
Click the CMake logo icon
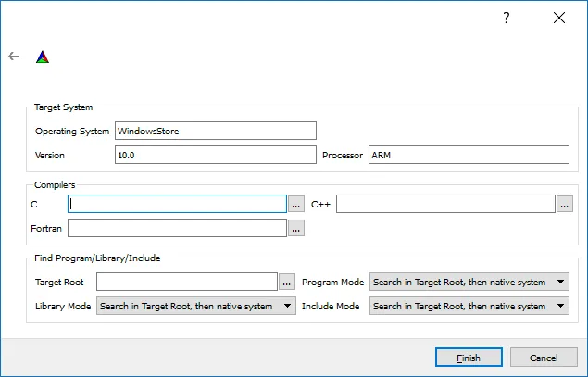(x=43, y=57)
